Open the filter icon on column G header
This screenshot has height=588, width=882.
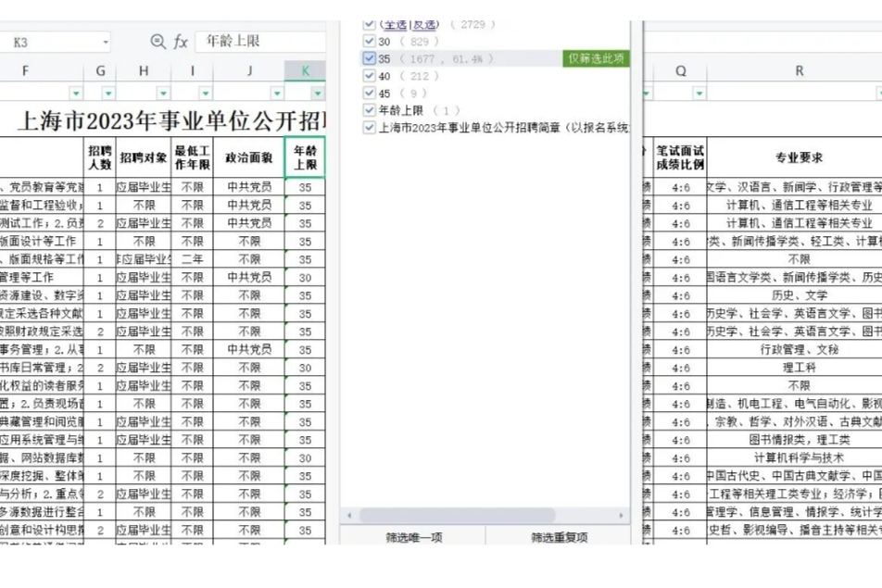pyautogui.click(x=107, y=92)
